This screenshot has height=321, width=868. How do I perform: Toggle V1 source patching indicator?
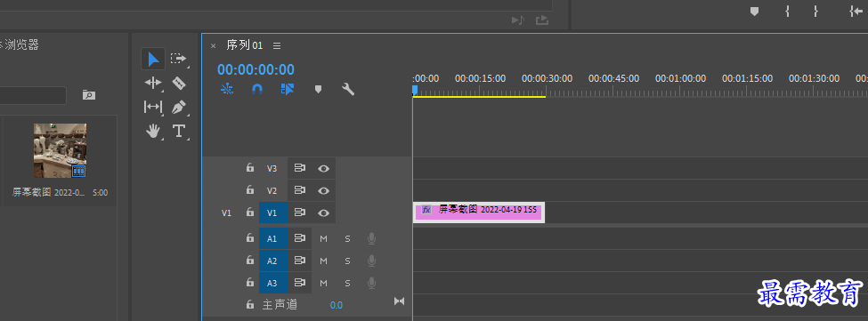point(226,213)
